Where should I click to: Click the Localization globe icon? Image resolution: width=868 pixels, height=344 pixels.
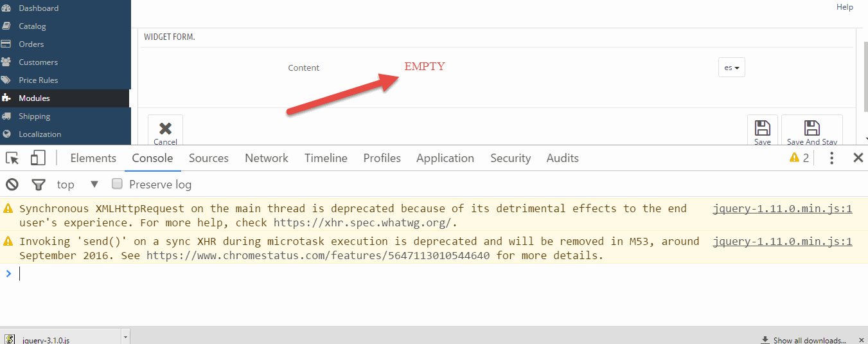coord(6,134)
